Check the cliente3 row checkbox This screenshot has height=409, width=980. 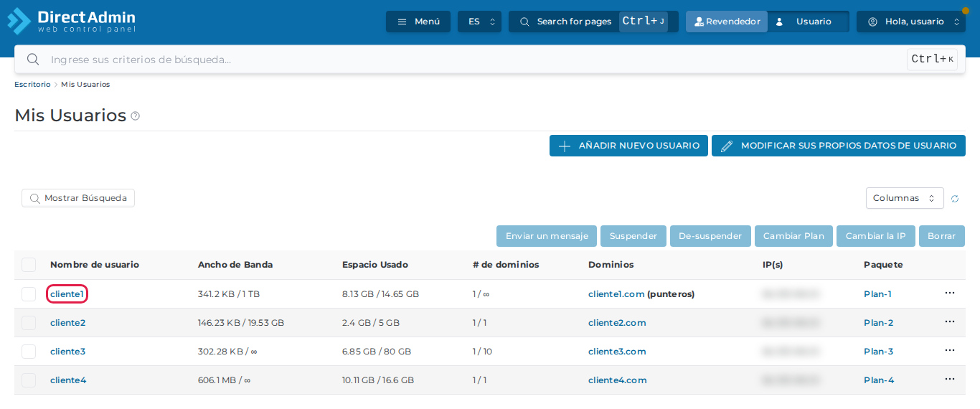pos(29,352)
